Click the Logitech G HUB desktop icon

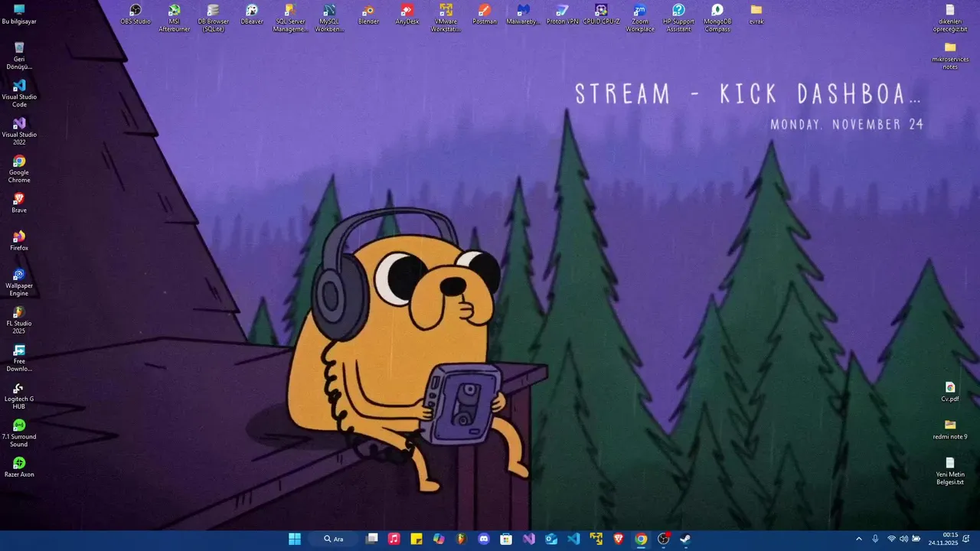click(x=19, y=396)
